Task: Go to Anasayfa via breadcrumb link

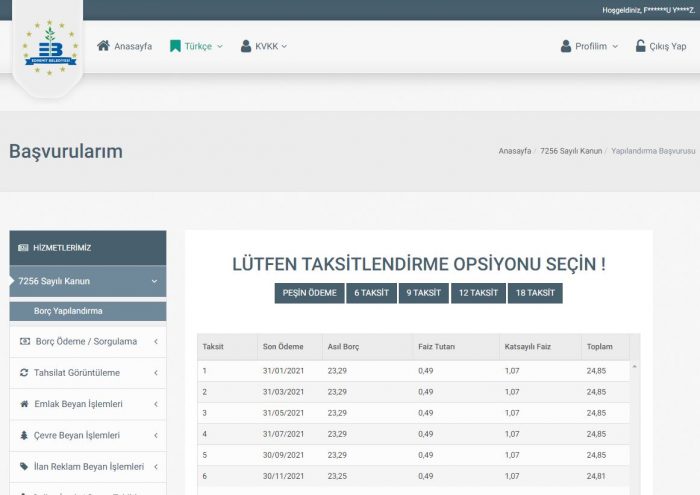Action: [x=514, y=151]
